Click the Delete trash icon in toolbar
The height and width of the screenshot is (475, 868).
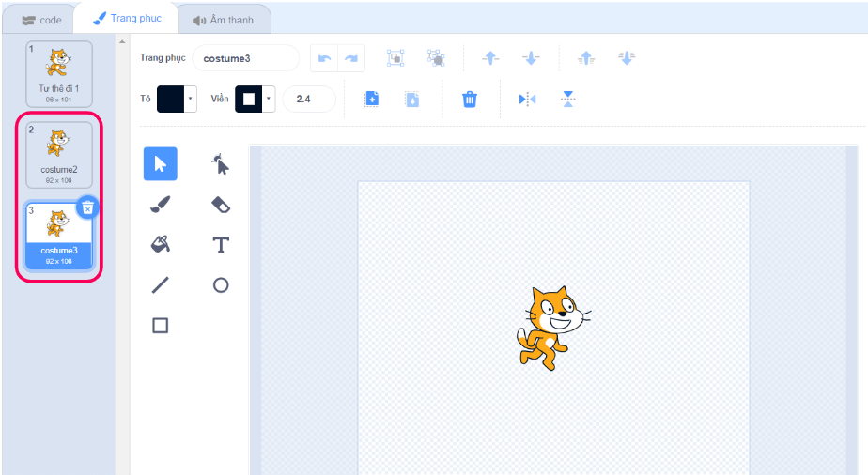470,100
